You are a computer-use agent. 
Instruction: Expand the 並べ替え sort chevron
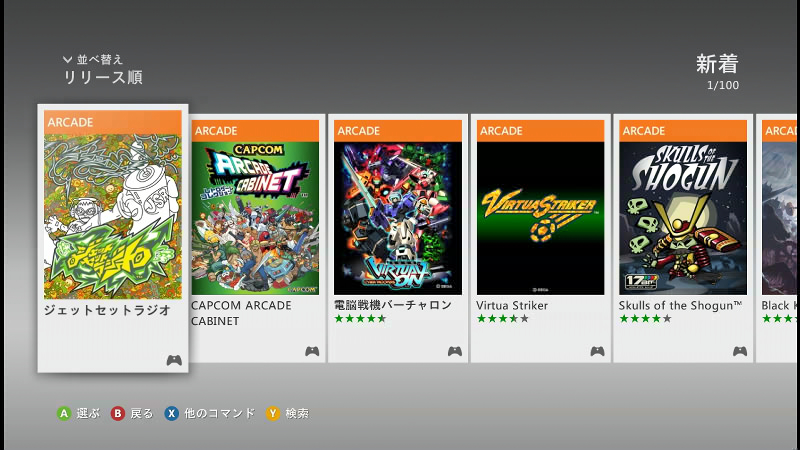point(67,60)
